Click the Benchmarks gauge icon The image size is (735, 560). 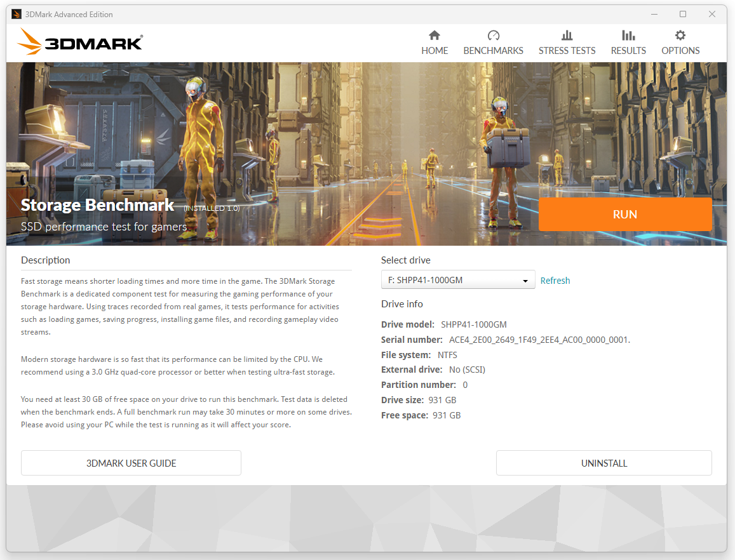(x=493, y=35)
